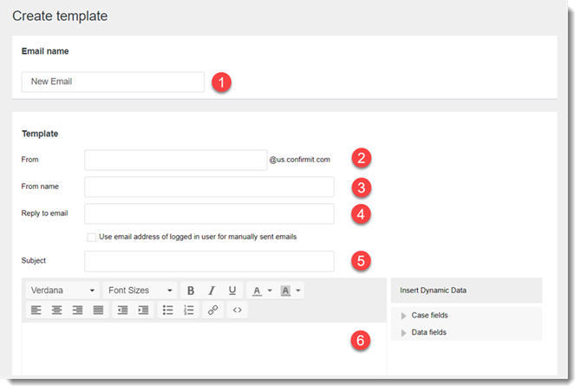Toggle underline formatting in editor toolbar

232,291
